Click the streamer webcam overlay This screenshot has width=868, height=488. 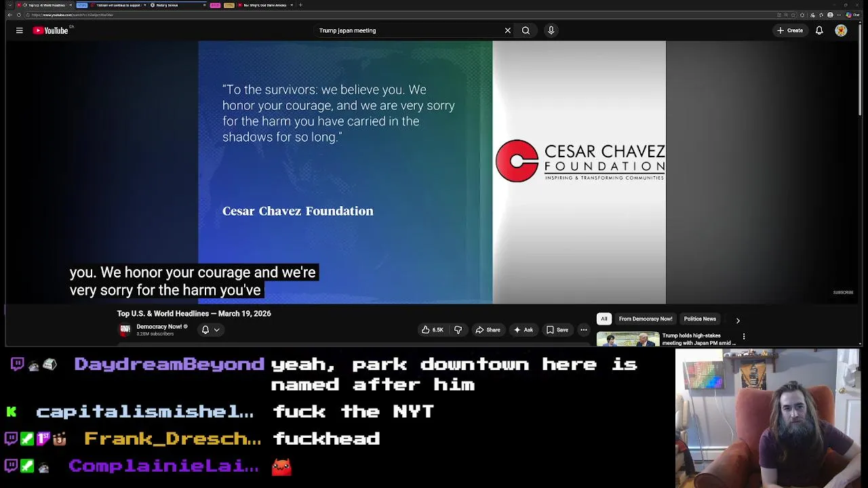pos(768,418)
